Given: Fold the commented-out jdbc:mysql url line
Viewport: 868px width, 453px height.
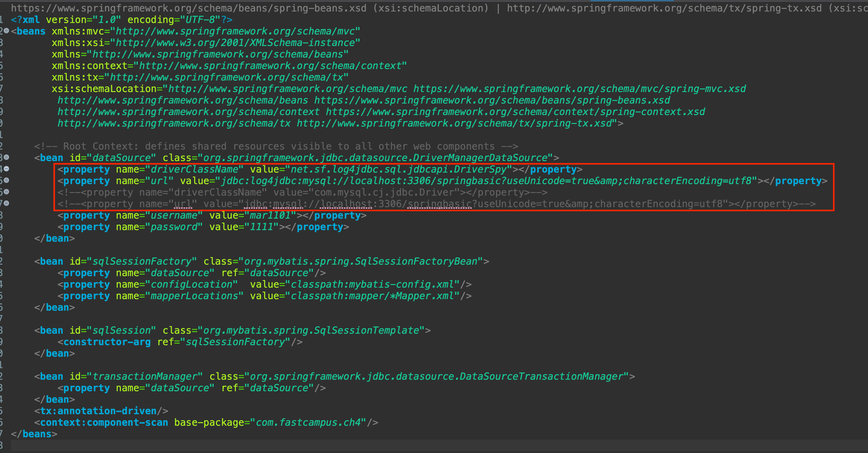Looking at the screenshot, I should click(6, 203).
